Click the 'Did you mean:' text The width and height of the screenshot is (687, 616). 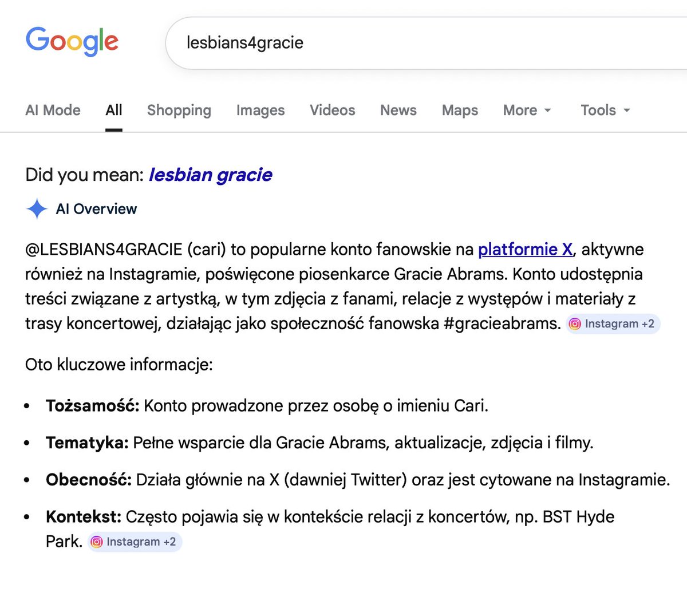[x=85, y=175]
